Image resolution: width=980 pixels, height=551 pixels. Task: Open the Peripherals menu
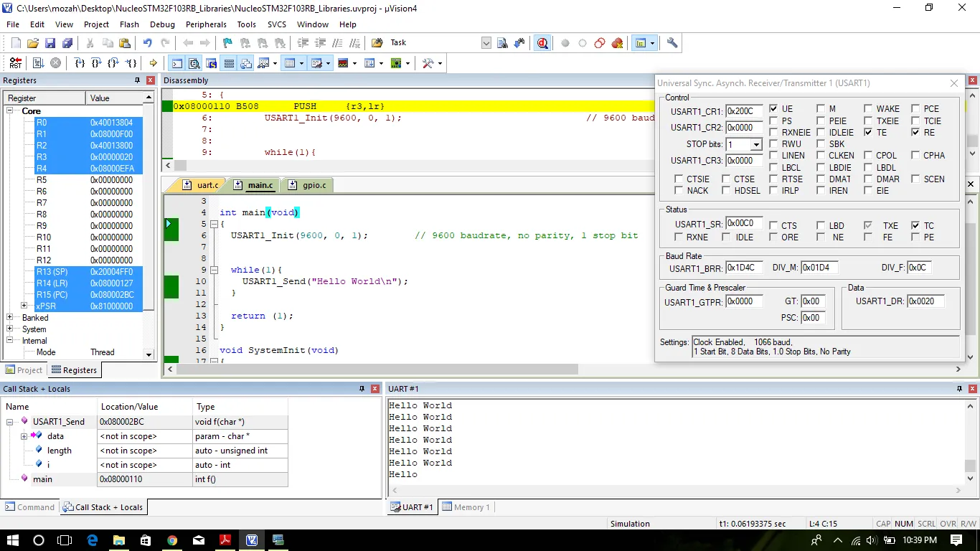point(206,24)
